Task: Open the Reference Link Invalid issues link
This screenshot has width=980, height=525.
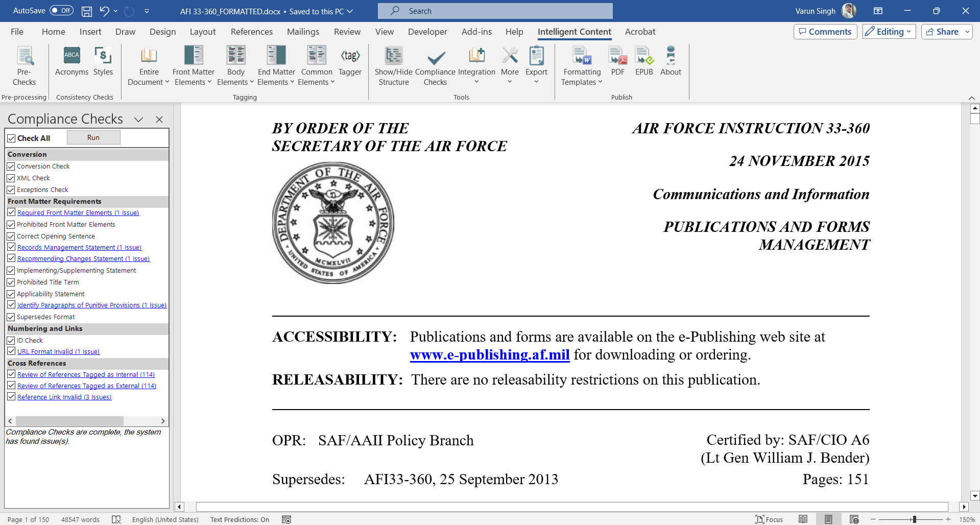Action: pyautogui.click(x=64, y=397)
